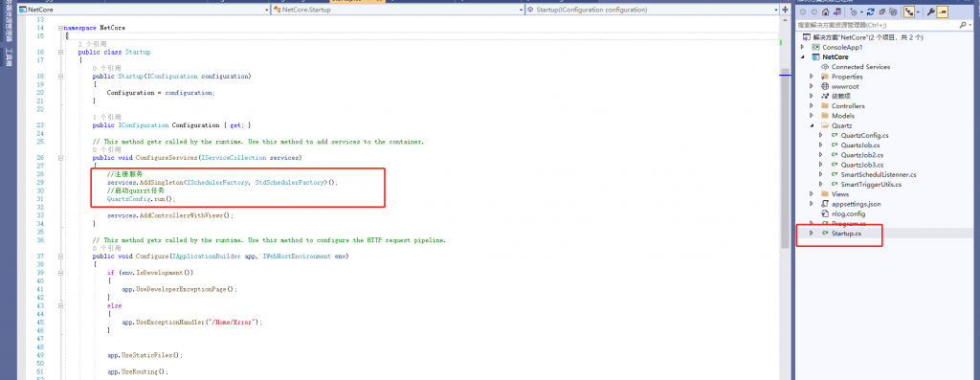Click the Show All Files icon
Viewport: 980px width, 380px height.
pyautogui.click(x=893, y=11)
